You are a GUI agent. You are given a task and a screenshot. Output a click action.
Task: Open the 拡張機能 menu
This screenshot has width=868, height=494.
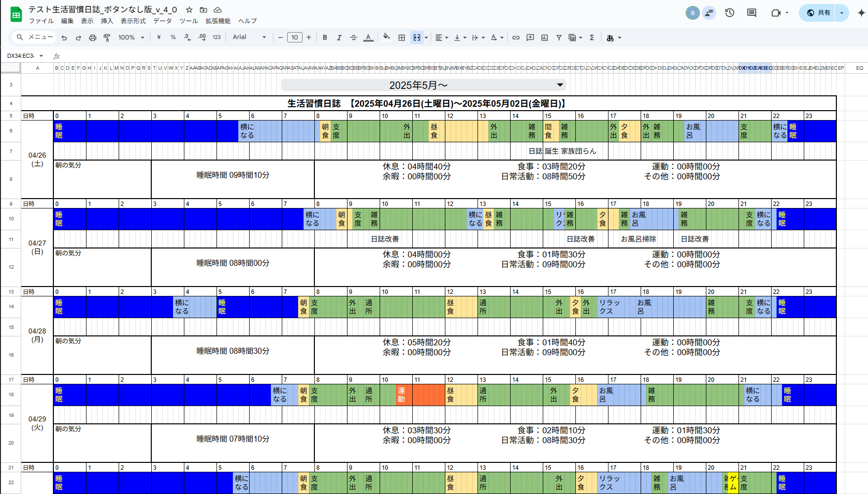point(218,21)
